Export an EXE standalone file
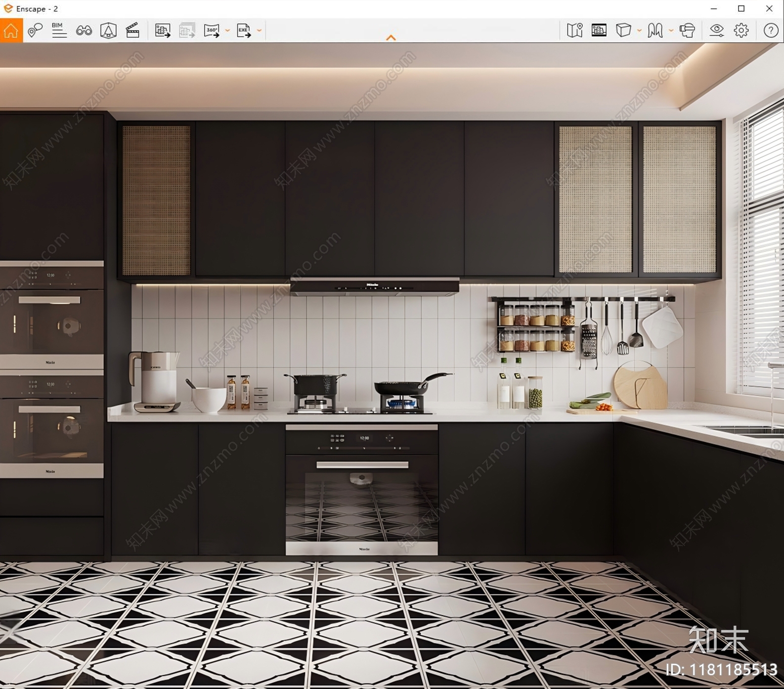 point(244,31)
